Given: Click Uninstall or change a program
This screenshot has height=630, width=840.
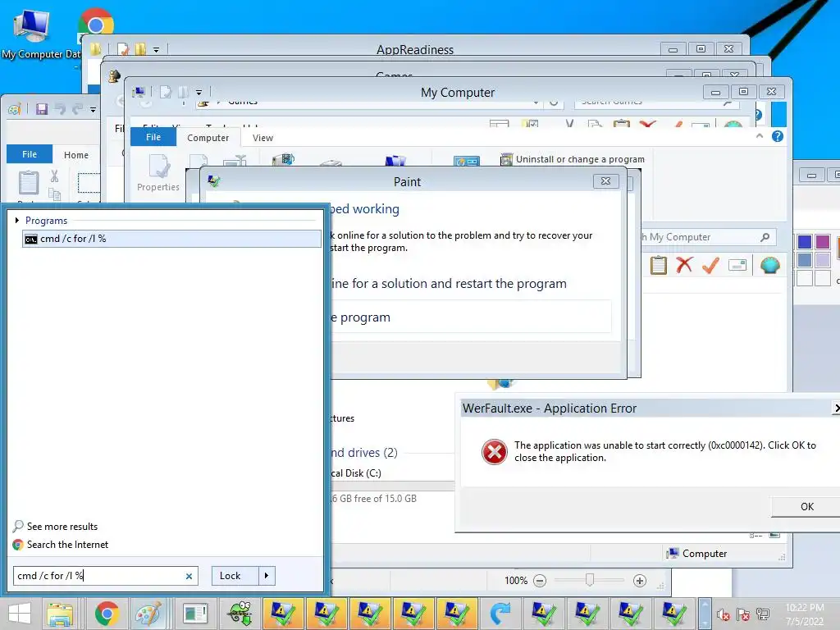Looking at the screenshot, I should click(572, 159).
